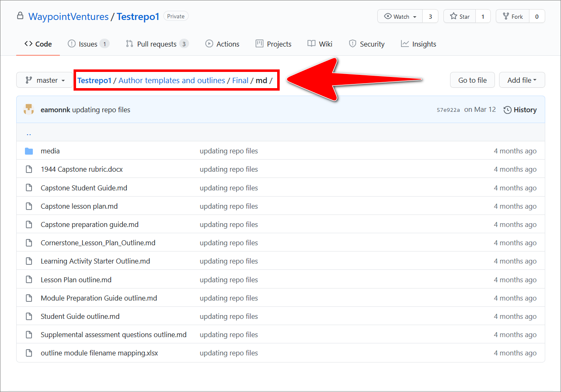
Task: Switch to the Issues tab
Action: (89, 44)
